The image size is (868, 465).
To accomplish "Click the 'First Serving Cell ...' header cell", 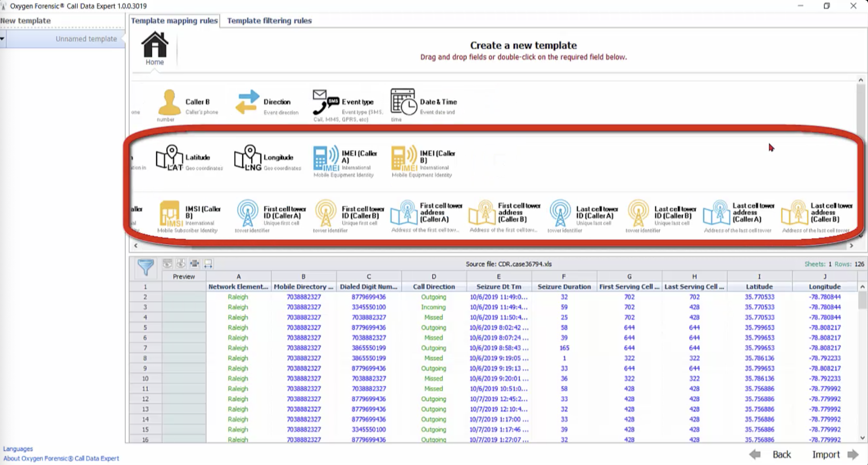I will pos(629,286).
